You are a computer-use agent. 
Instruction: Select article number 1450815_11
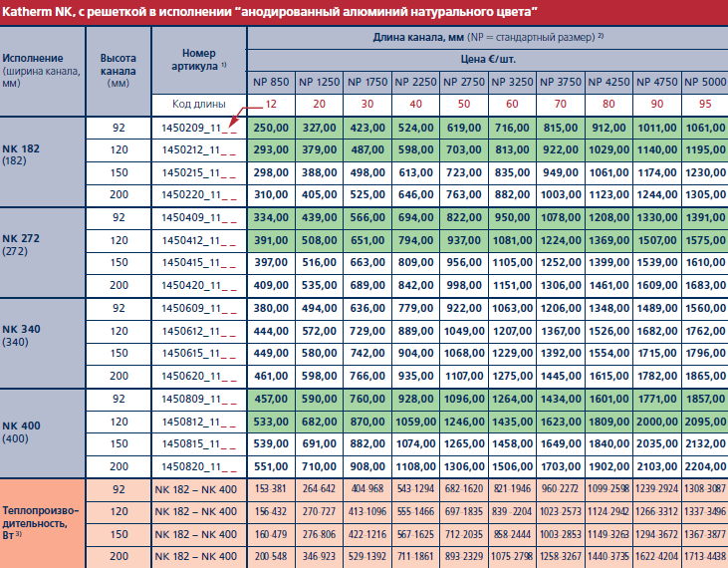click(x=199, y=444)
